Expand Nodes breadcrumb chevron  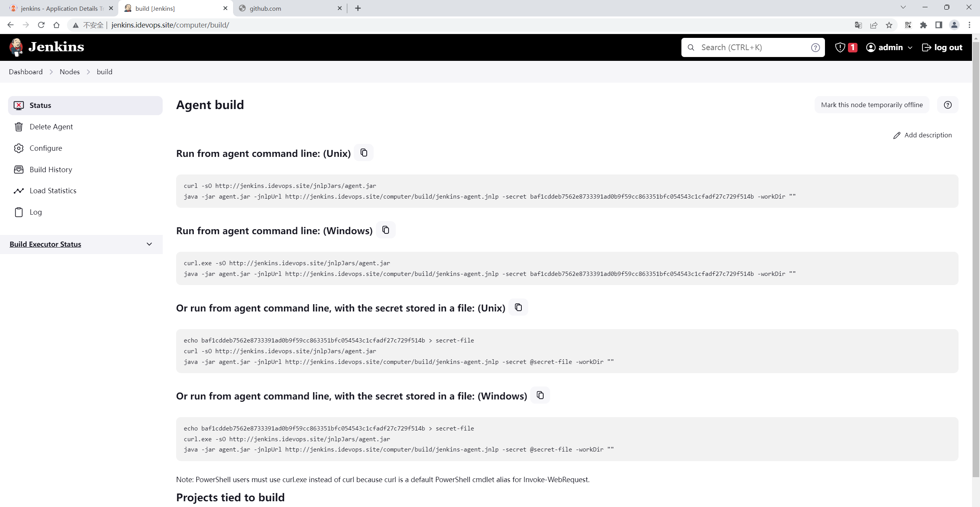tap(88, 72)
